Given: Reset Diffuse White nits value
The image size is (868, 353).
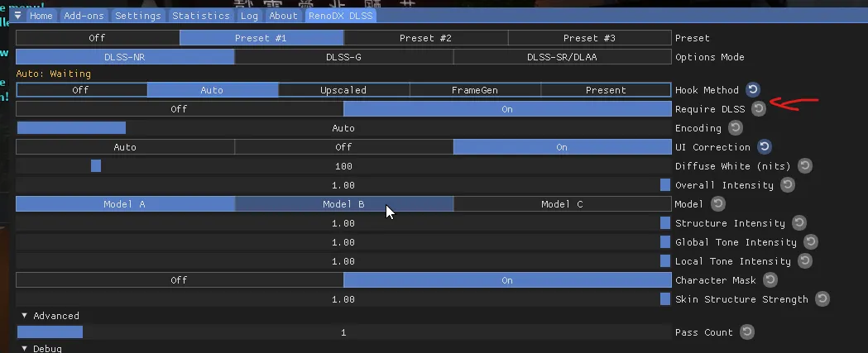Looking at the screenshot, I should [804, 166].
